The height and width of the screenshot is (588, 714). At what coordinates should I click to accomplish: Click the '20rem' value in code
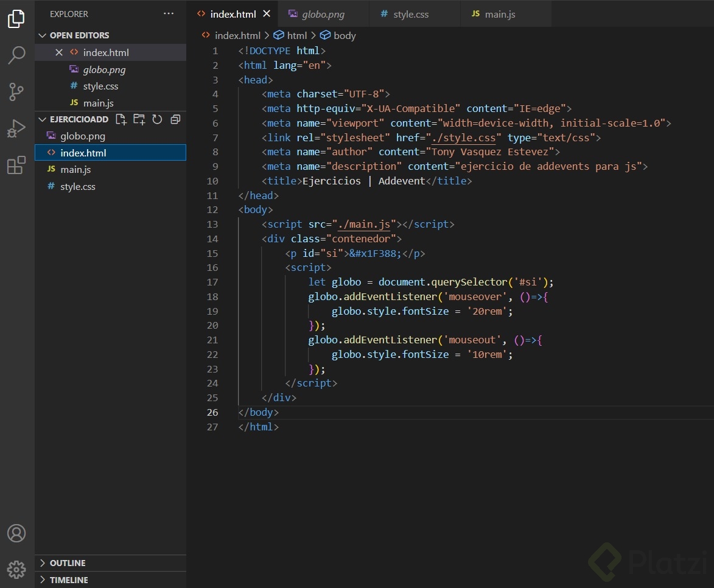[x=487, y=311]
